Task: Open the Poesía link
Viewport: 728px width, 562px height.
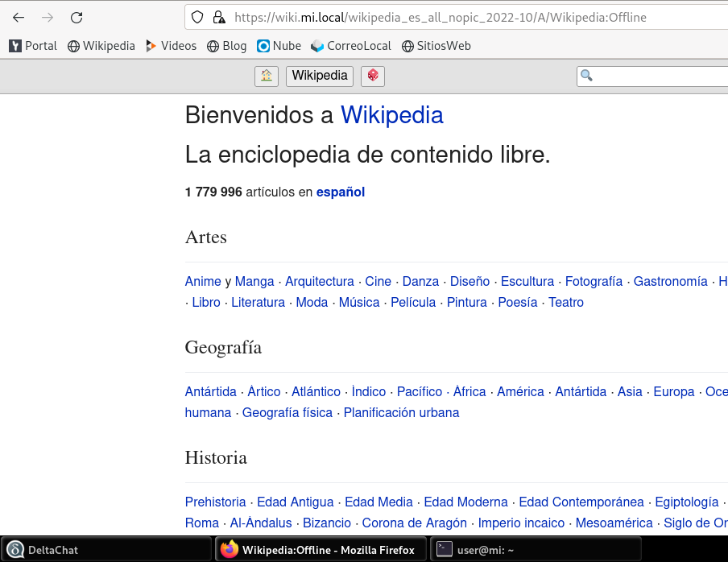Action: point(518,302)
